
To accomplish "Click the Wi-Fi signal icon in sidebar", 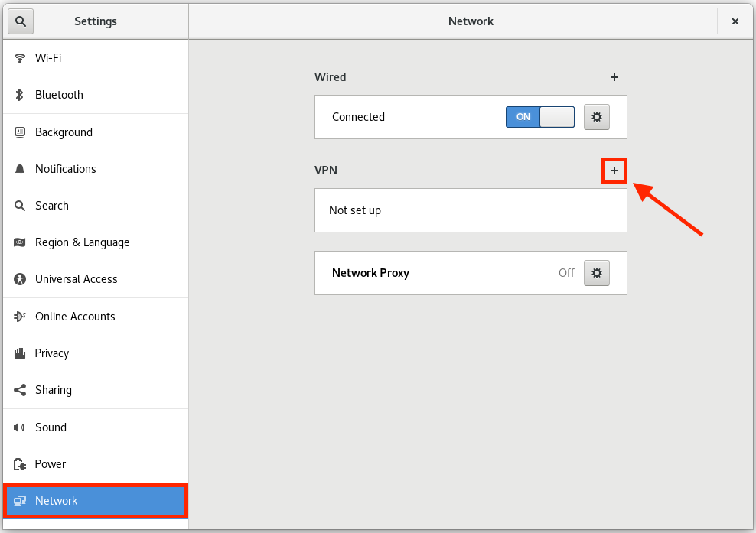I will 20,58.
